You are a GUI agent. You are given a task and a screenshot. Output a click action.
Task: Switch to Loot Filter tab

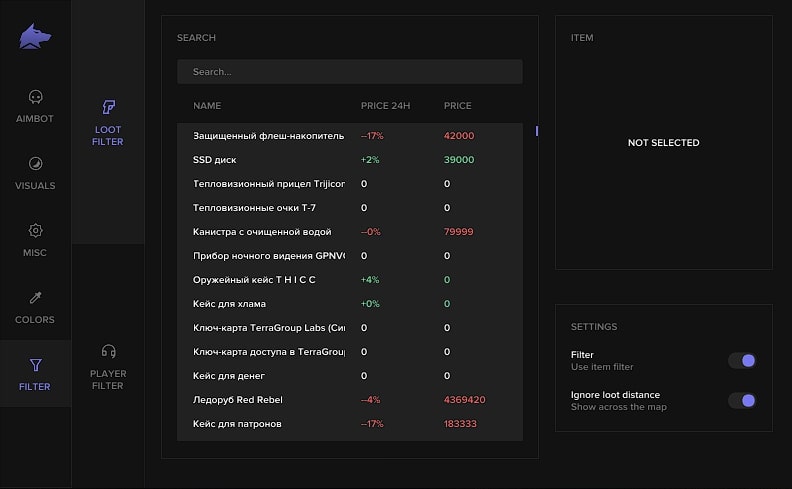coord(108,122)
